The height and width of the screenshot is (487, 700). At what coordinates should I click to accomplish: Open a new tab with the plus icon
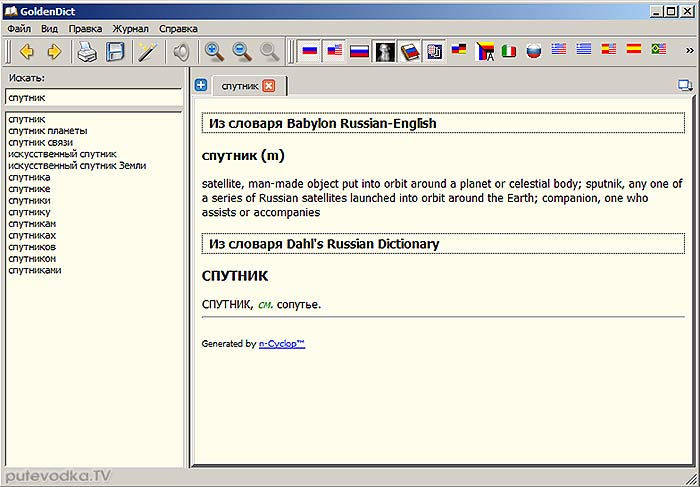pos(201,85)
